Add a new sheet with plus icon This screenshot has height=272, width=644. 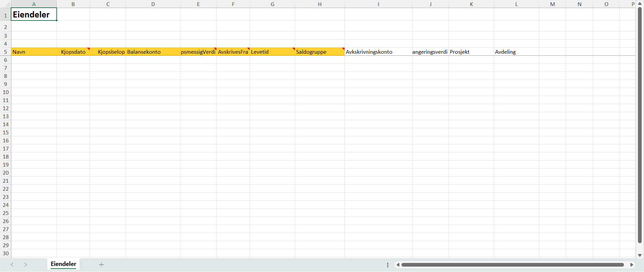[x=101, y=265]
